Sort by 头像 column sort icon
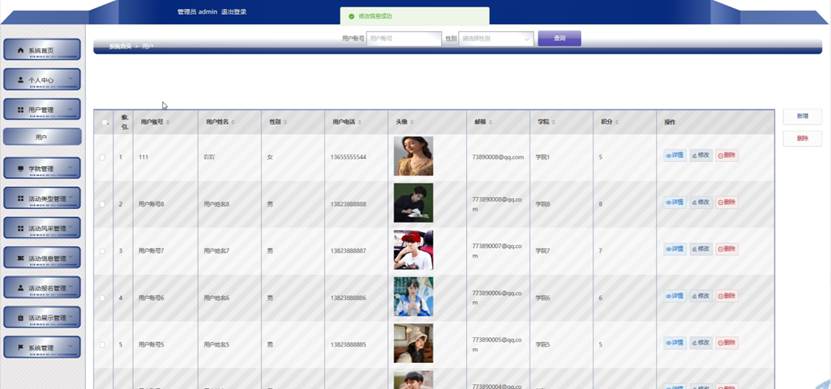This screenshot has width=831, height=389. pyautogui.click(x=411, y=122)
